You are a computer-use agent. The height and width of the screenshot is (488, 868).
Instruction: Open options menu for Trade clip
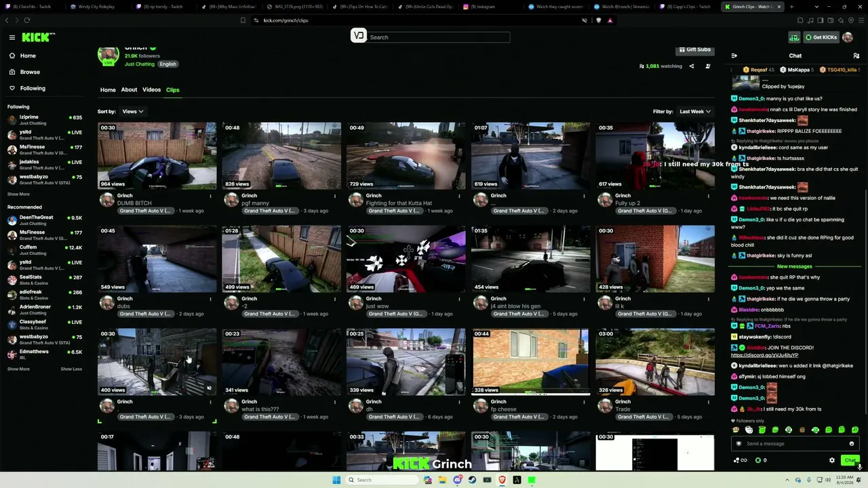pos(709,402)
